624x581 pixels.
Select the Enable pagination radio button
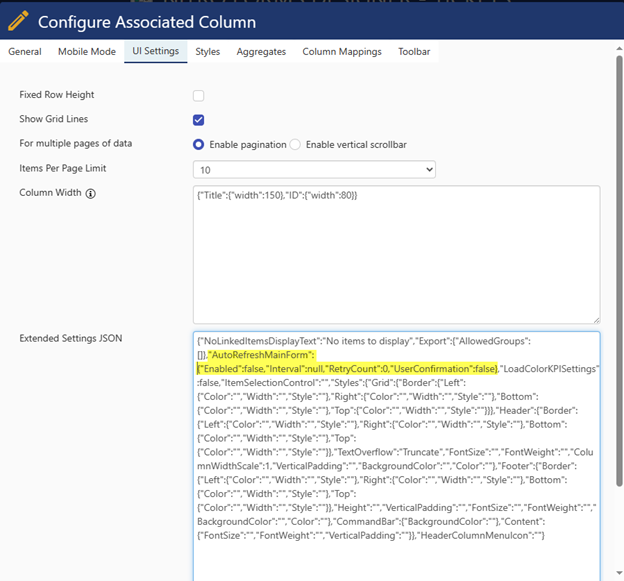tap(199, 145)
